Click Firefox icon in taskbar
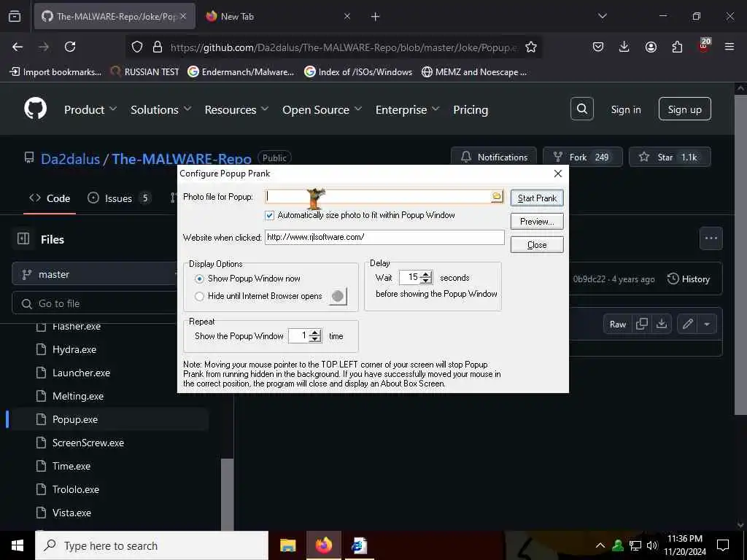This screenshot has height=560, width=747. [x=323, y=545]
